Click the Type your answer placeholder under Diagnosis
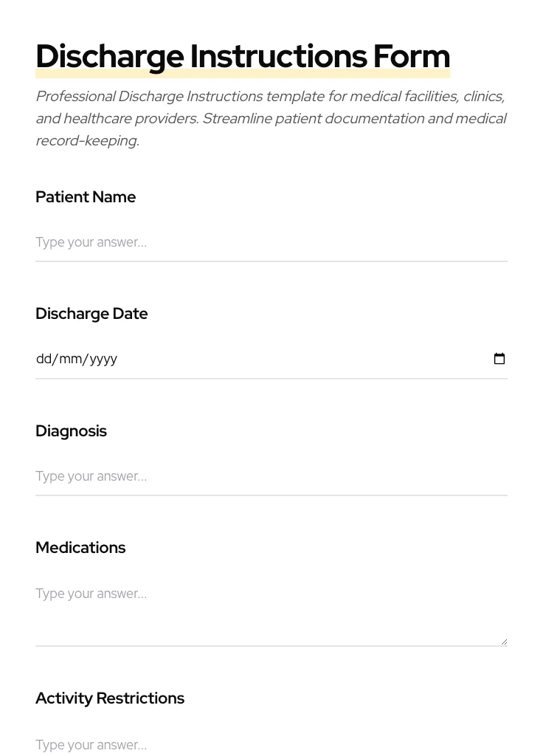The image size is (543, 756). [91, 476]
